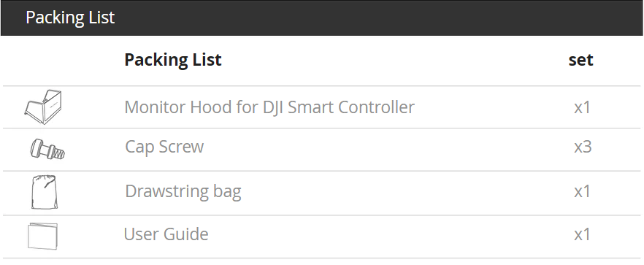Click the Cap Screw item label

164,147
